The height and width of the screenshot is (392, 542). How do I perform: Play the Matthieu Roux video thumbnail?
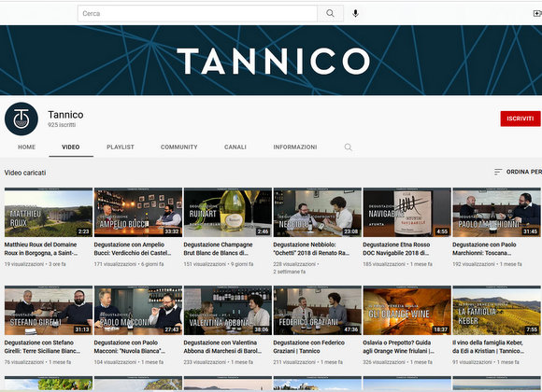tap(49, 213)
